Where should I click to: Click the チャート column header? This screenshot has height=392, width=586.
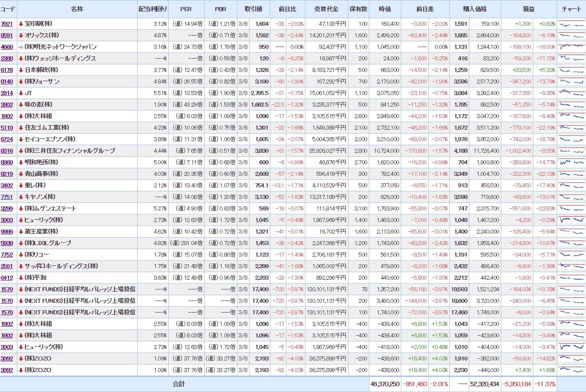[x=571, y=9]
